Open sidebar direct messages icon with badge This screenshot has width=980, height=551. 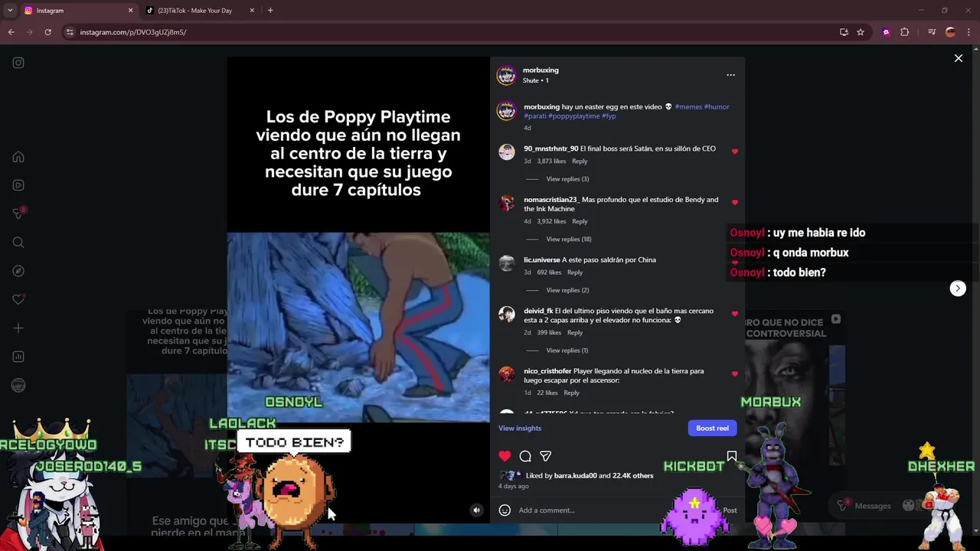point(18,214)
